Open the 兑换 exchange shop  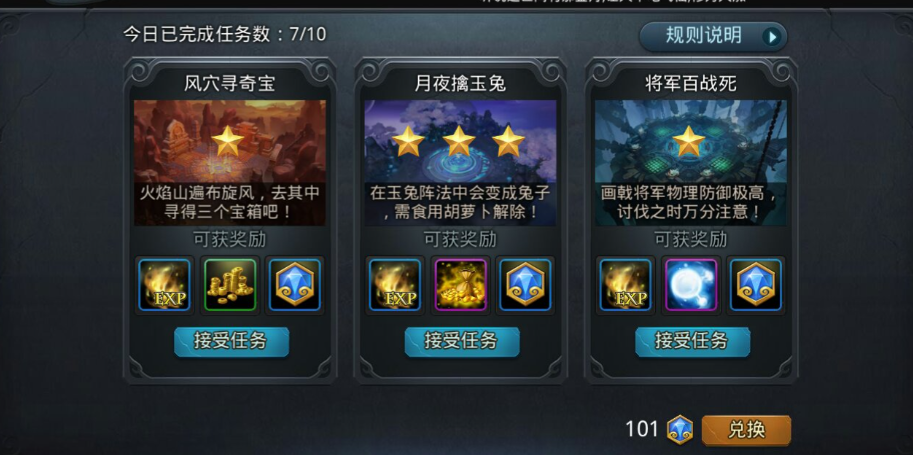(x=746, y=430)
